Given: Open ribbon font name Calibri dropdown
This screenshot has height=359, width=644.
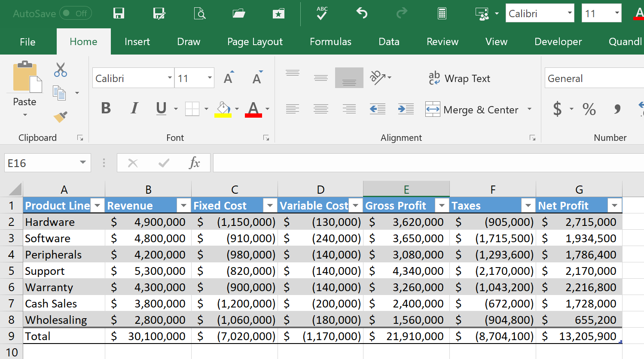Looking at the screenshot, I should (170, 78).
